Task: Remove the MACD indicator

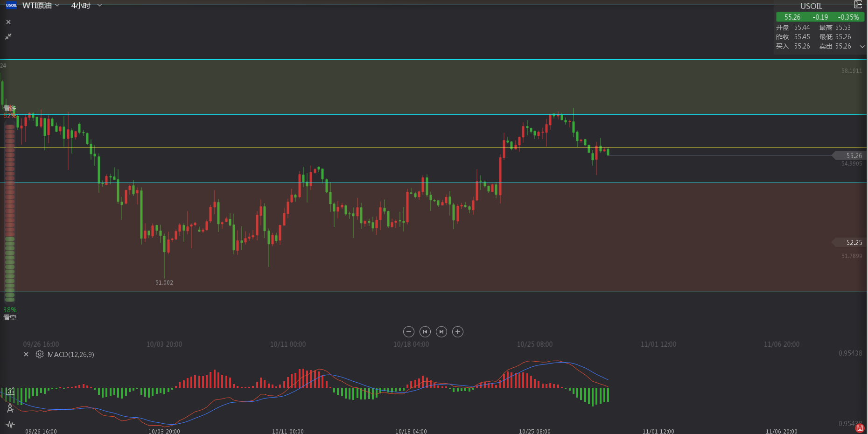Action: point(26,355)
